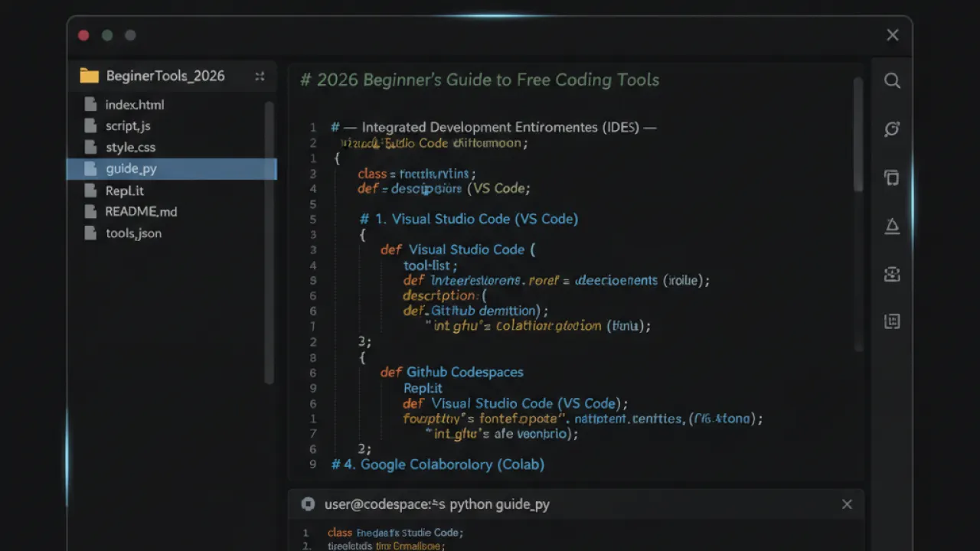Click the file icon next to style.css
This screenshot has width=980, height=551.
tap(90, 147)
